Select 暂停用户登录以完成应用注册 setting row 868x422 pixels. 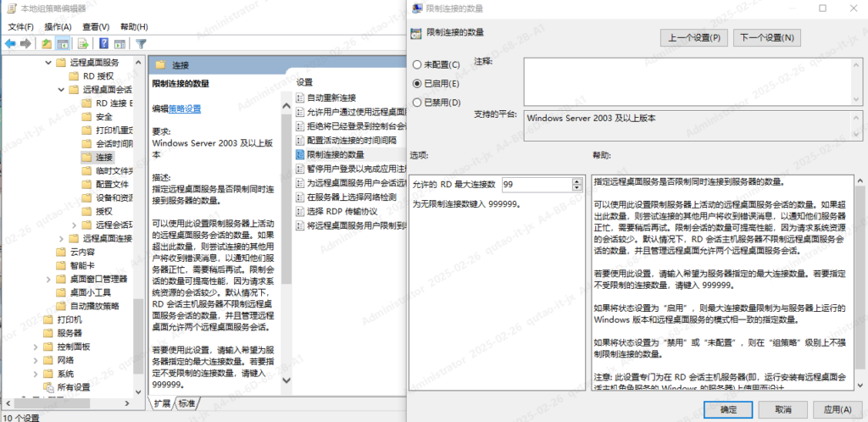[351, 169]
